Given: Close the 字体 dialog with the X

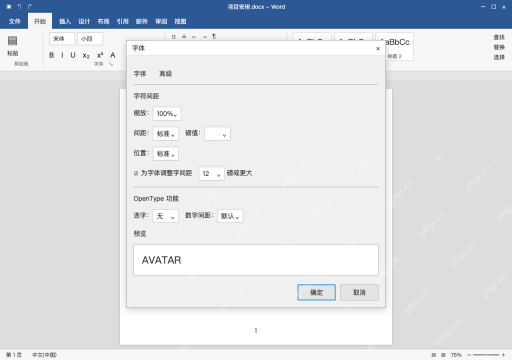Looking at the screenshot, I should pyautogui.click(x=378, y=49).
